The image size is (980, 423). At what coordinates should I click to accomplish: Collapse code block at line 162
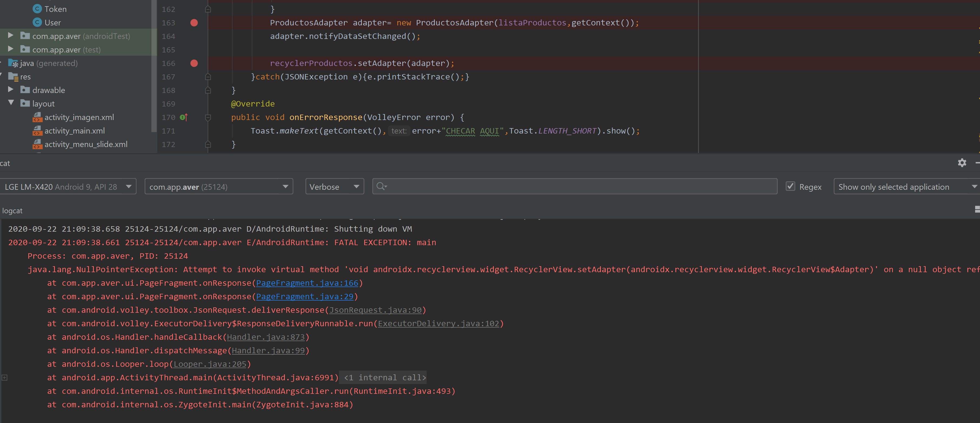(x=208, y=9)
